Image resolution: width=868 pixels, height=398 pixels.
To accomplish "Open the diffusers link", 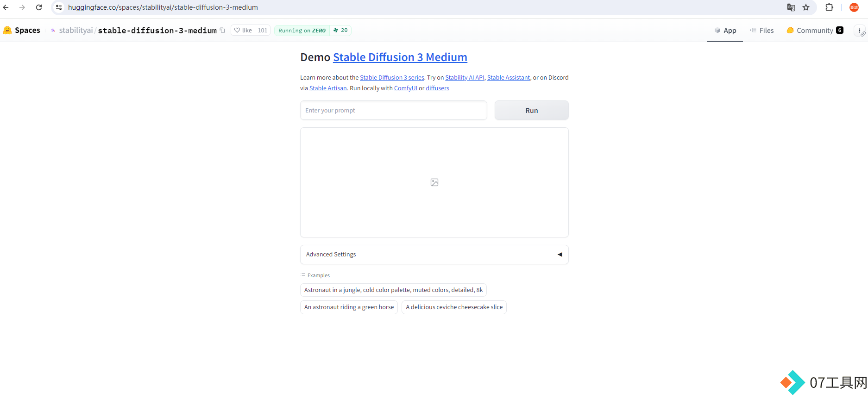I will tap(437, 88).
